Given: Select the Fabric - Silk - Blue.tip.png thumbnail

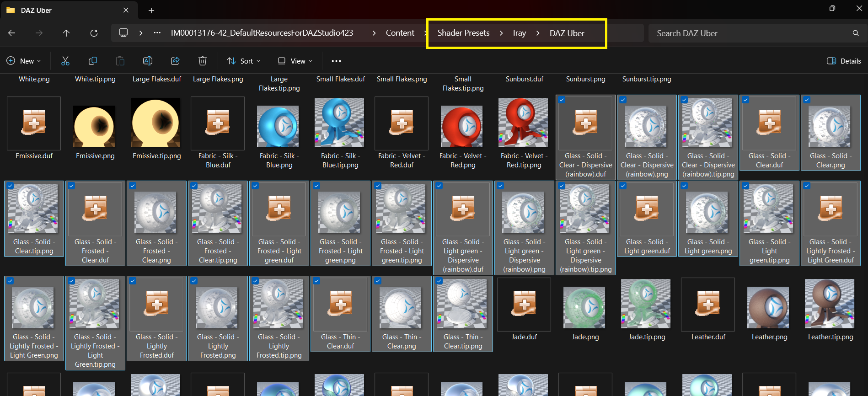Looking at the screenshot, I should point(340,123).
